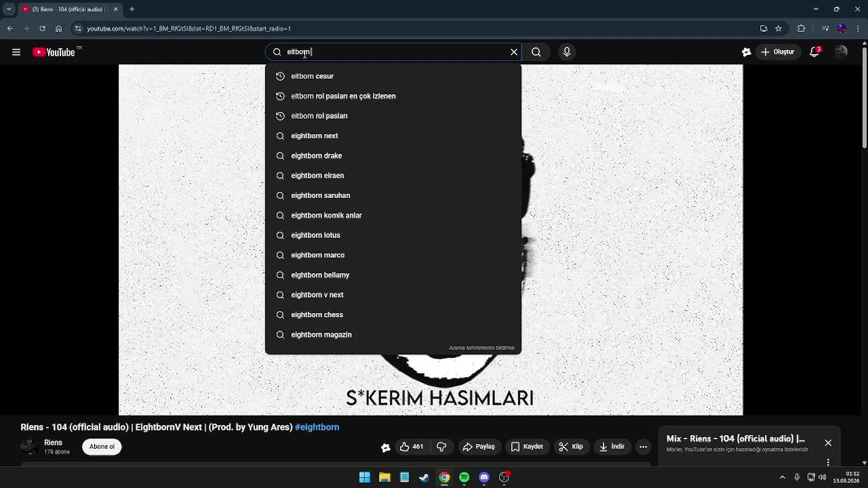
Task: Dislike the video with thumbs-down
Action: pyautogui.click(x=441, y=447)
